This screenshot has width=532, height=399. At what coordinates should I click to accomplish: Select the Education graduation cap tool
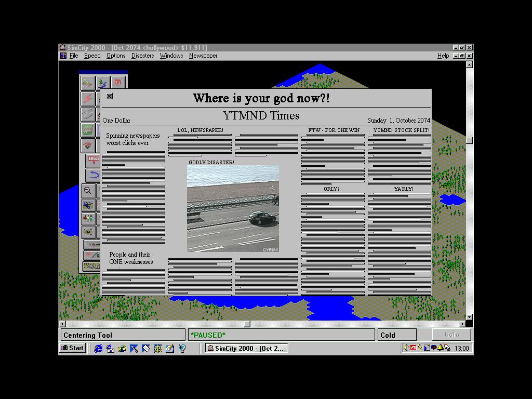(87, 145)
